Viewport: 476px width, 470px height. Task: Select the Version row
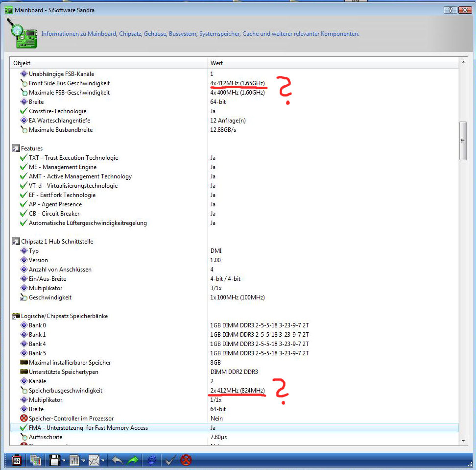click(235, 260)
